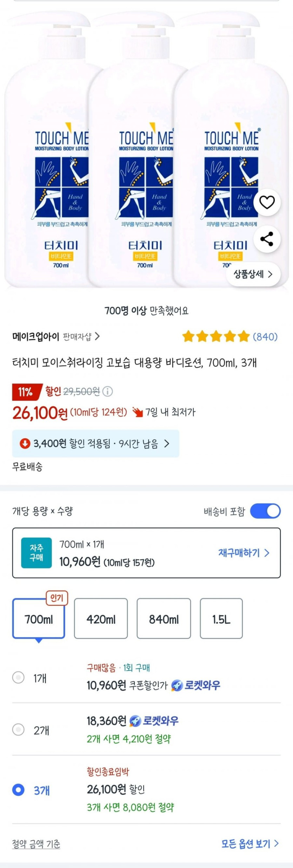Open the 메이크업아이 seller shop link
The image size is (293, 868).
[56, 336]
